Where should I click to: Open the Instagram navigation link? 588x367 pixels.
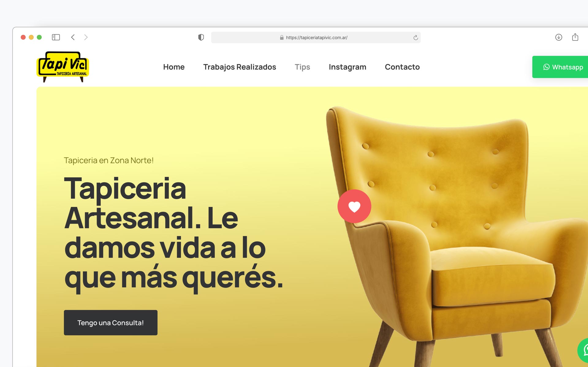(x=347, y=67)
